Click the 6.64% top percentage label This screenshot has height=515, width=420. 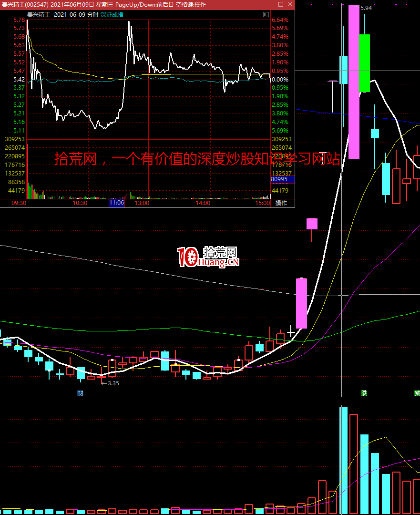coord(280,20)
